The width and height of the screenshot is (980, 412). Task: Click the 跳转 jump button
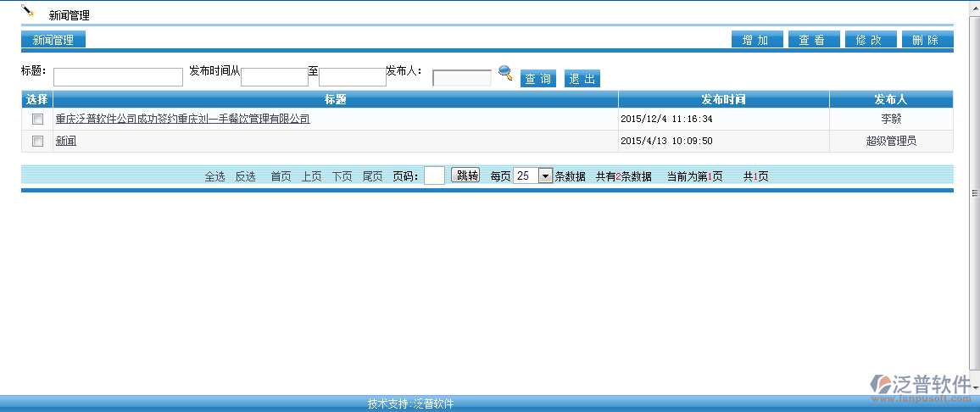(465, 175)
